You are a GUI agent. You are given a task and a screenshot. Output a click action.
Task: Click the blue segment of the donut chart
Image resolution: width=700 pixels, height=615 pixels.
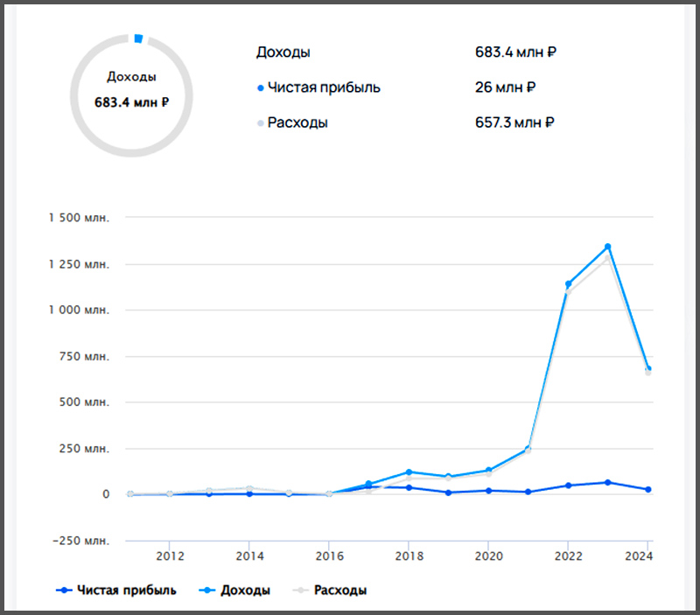coord(137,39)
